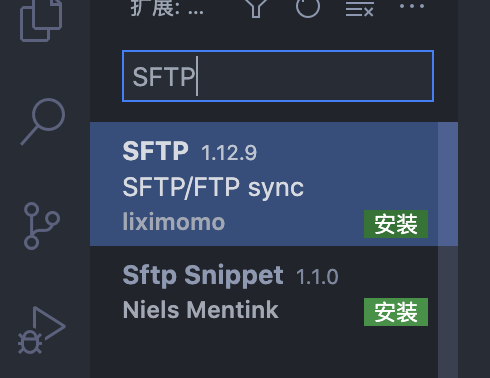Screen dimensions: 490x378
Task: Open the Explorer files view
Action: click(41, 21)
